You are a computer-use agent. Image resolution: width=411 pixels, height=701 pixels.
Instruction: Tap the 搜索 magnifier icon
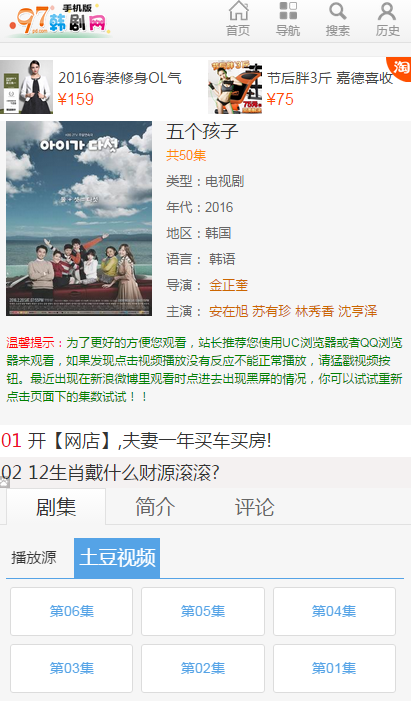pos(338,11)
